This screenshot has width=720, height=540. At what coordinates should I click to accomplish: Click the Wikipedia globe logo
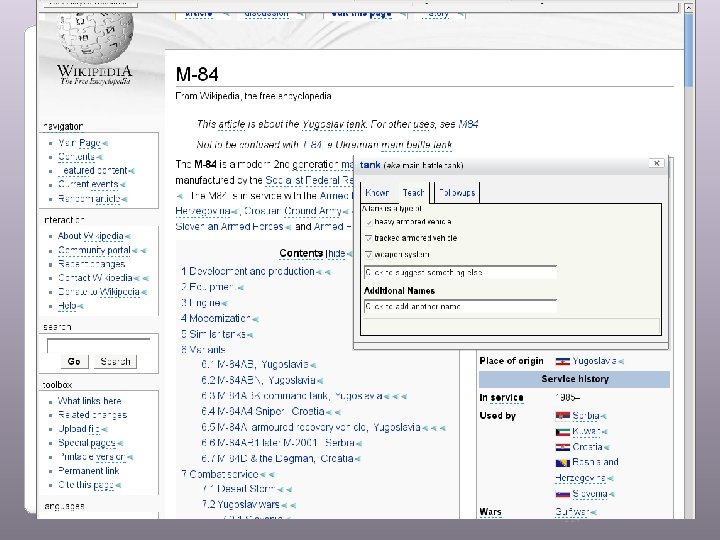[95, 39]
